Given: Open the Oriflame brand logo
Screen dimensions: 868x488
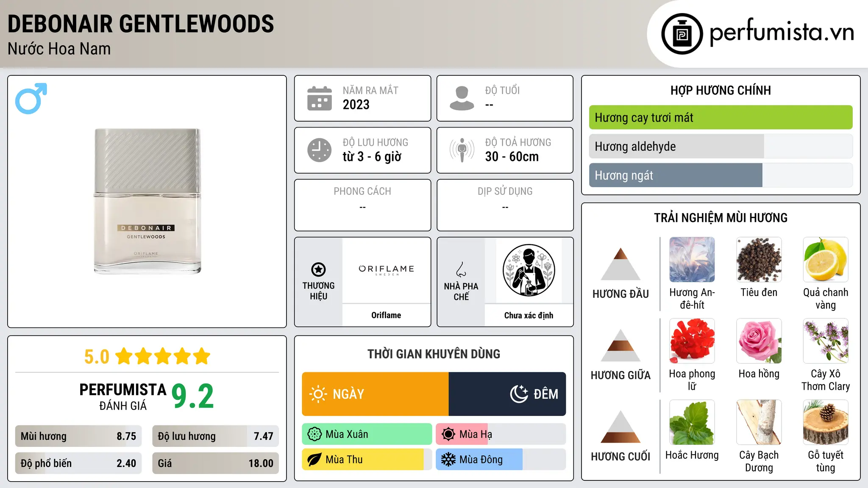Looking at the screenshot, I should (x=386, y=270).
